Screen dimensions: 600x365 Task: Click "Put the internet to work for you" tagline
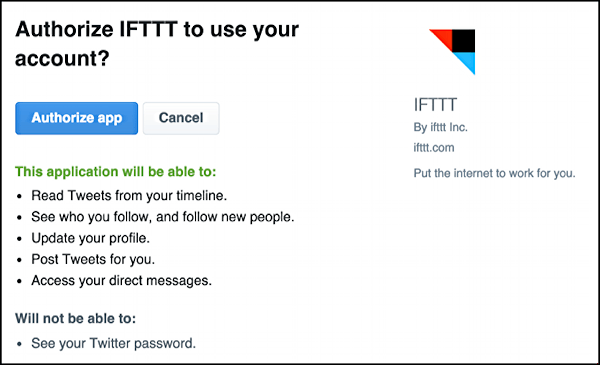(494, 173)
